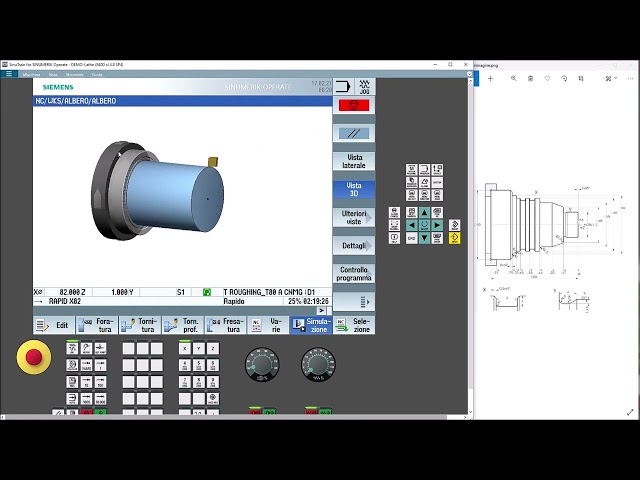Click the small > menu forward arrow

pos(321,311)
